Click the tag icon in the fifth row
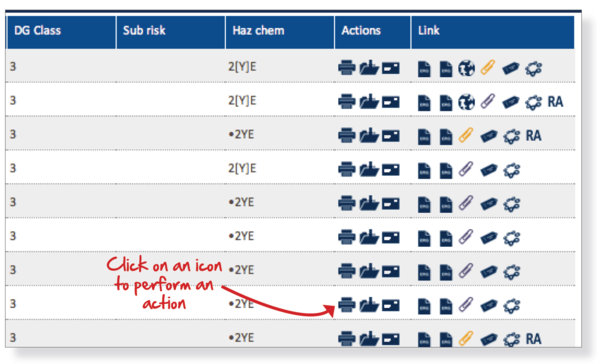This screenshot has height=364, width=597. click(489, 204)
